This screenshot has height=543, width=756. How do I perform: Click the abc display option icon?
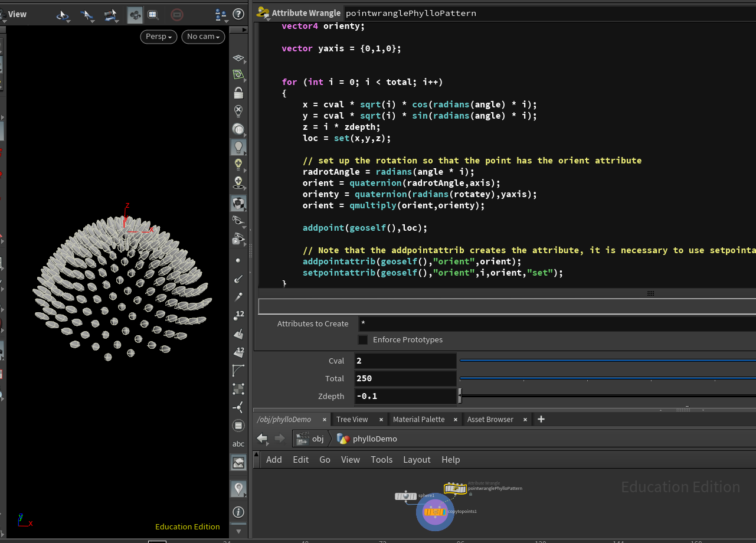click(x=238, y=444)
